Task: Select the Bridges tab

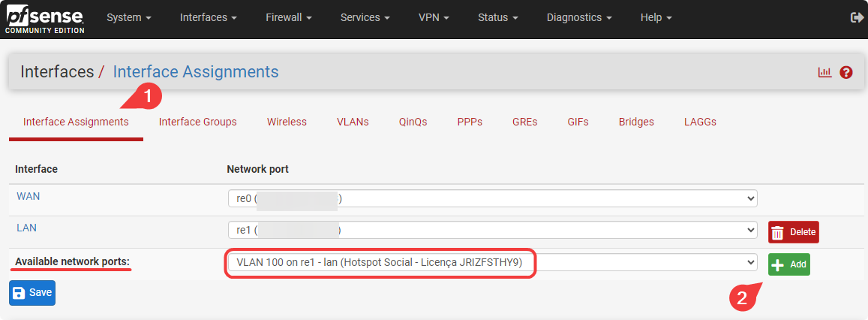Action: (636, 122)
